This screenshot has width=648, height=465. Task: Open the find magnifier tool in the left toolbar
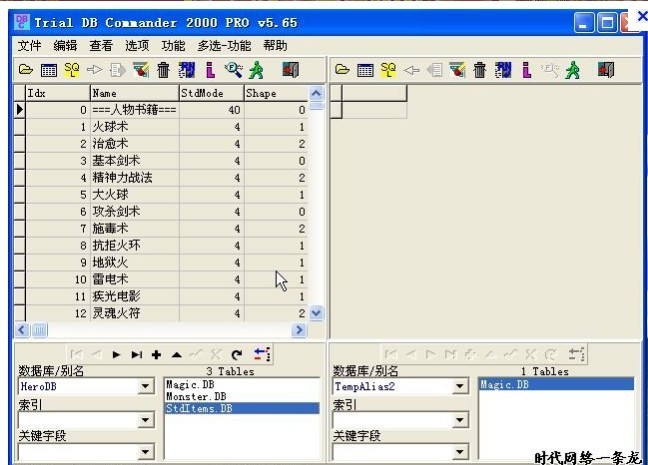[233, 70]
